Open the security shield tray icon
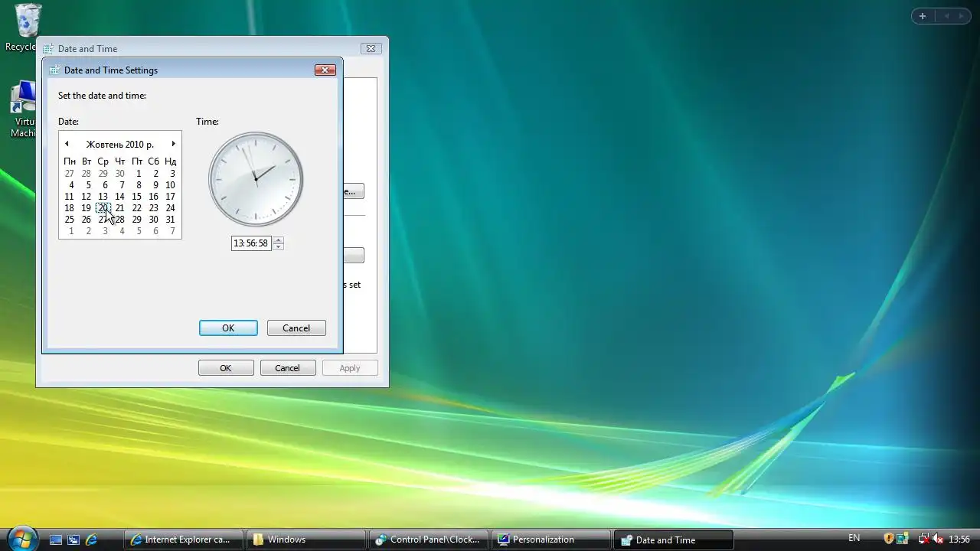This screenshot has height=551, width=980. tap(889, 539)
